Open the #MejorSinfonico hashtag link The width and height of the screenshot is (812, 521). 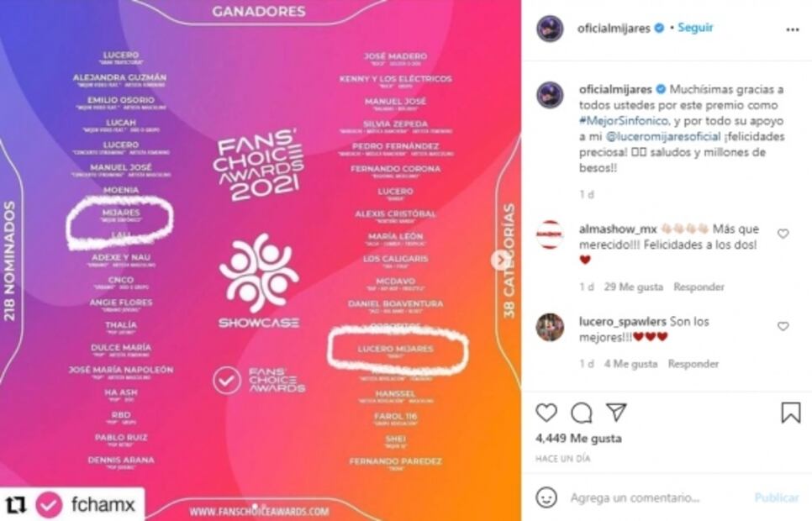click(x=624, y=121)
